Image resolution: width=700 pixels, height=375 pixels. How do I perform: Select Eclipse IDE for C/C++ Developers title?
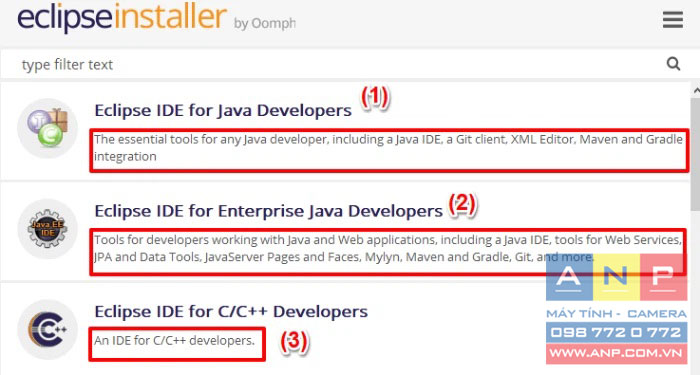tap(231, 311)
